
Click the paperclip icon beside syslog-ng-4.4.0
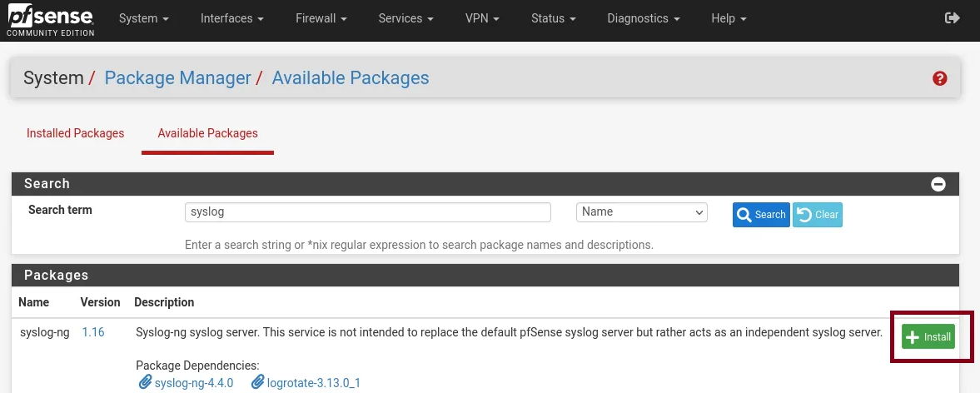click(x=145, y=382)
